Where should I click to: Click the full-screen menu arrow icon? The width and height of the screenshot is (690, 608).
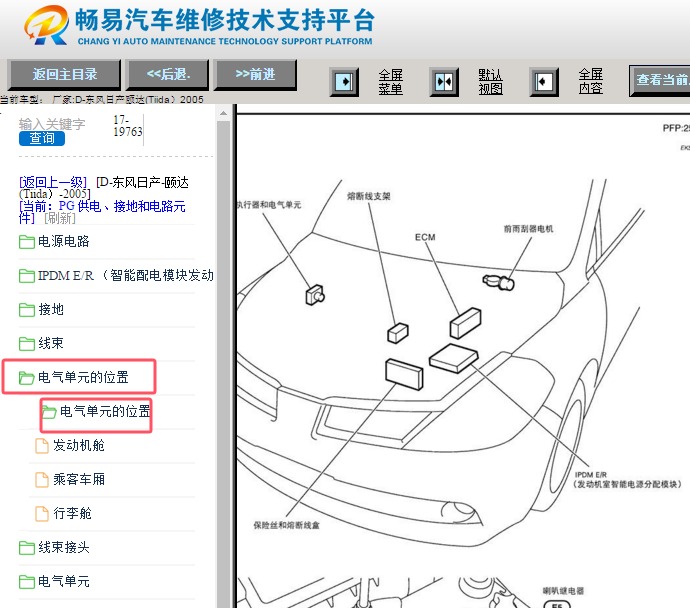tap(344, 82)
